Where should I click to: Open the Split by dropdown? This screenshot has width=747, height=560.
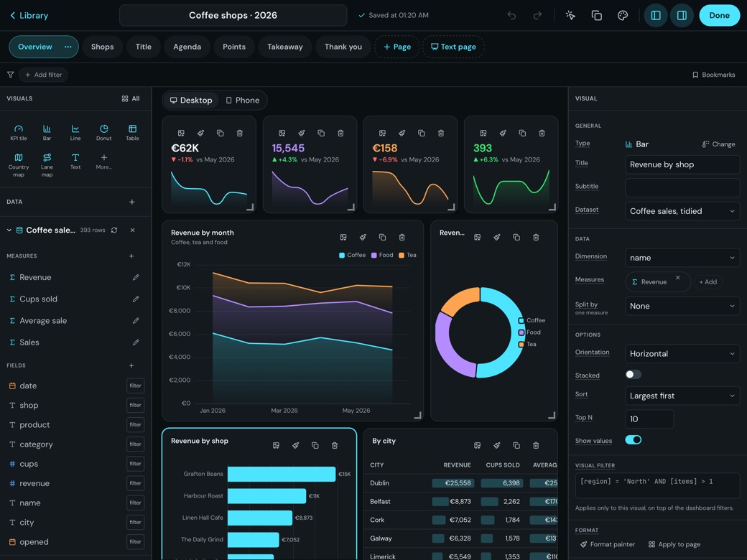pos(682,306)
